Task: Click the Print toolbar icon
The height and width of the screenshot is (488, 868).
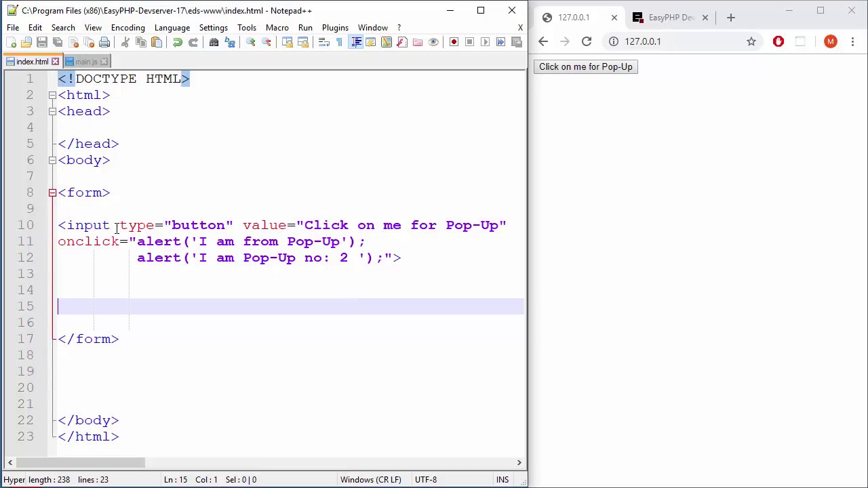Action: pyautogui.click(x=104, y=42)
